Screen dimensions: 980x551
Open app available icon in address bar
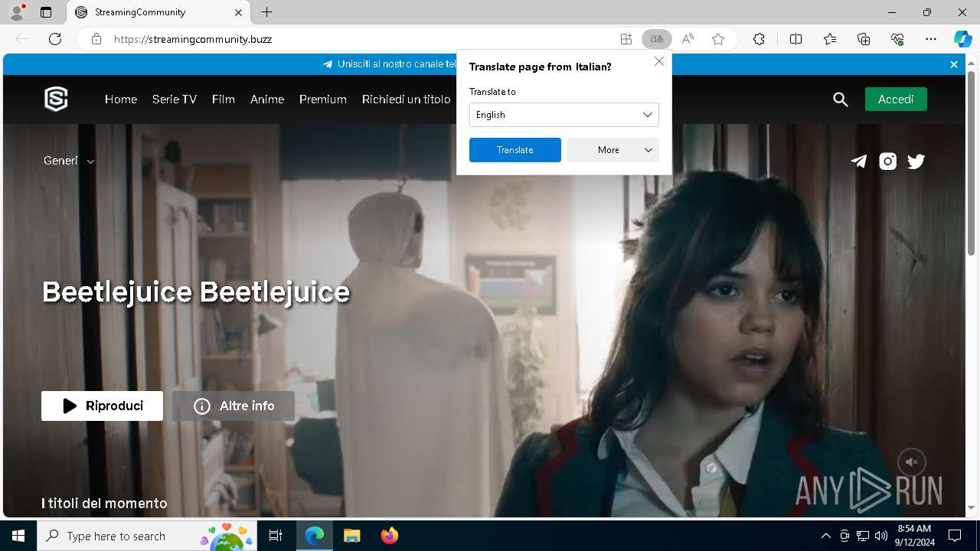(x=626, y=39)
